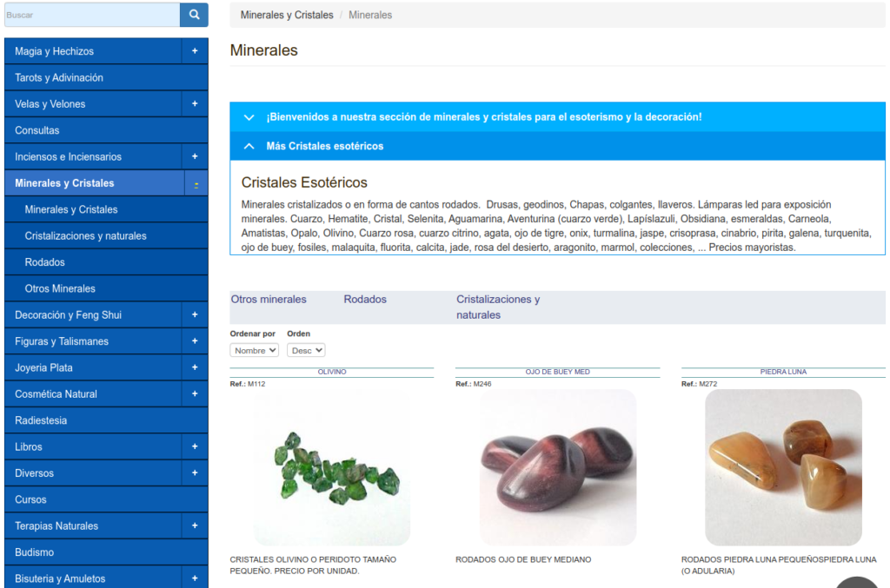The image size is (890, 588).
Task: Click in the Buscar search field
Action: pyautogui.click(x=91, y=15)
